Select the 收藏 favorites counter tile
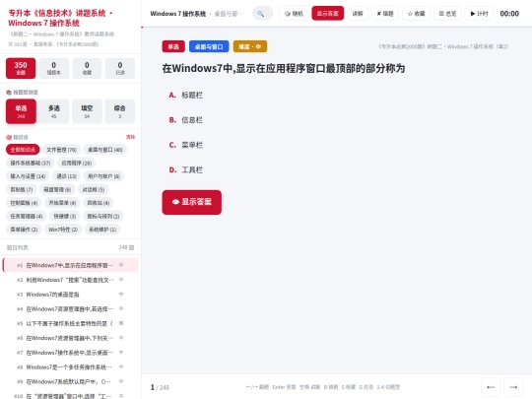The width and height of the screenshot is (532, 399). [87, 68]
